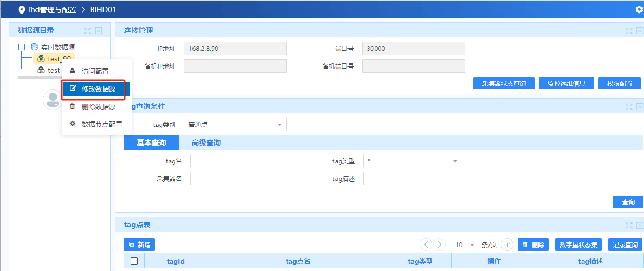Choose 删除数据源 from context menu
Screen dimensions: 644x271
(96, 107)
